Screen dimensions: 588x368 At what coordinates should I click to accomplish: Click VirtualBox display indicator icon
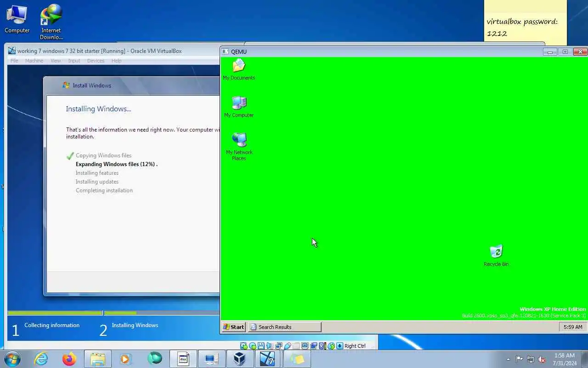pos(305,346)
